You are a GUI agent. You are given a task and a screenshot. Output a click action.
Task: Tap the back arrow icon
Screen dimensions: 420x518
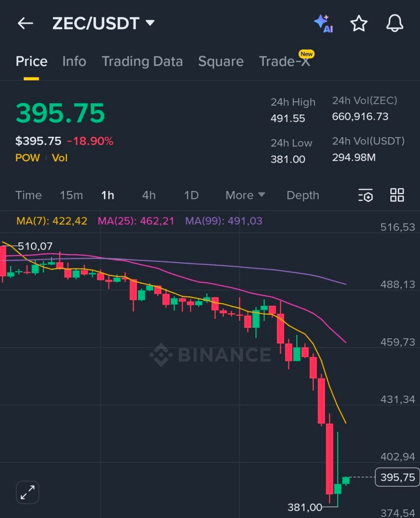25,23
